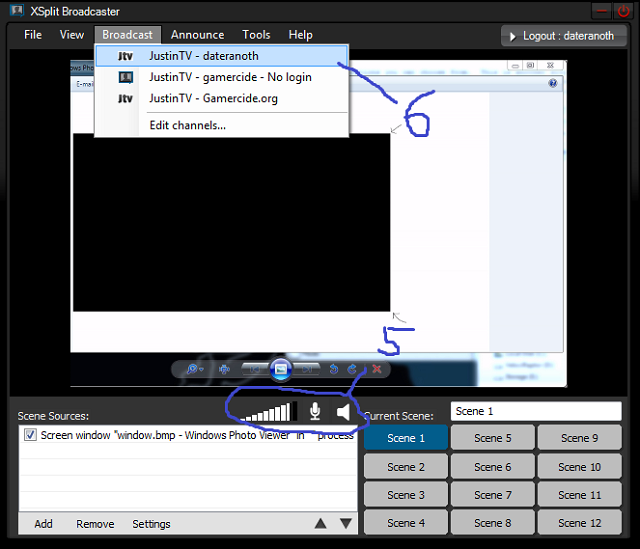Click Photo Viewer zoom magnifier icon
Screen dimensions: 640x549
[194, 369]
